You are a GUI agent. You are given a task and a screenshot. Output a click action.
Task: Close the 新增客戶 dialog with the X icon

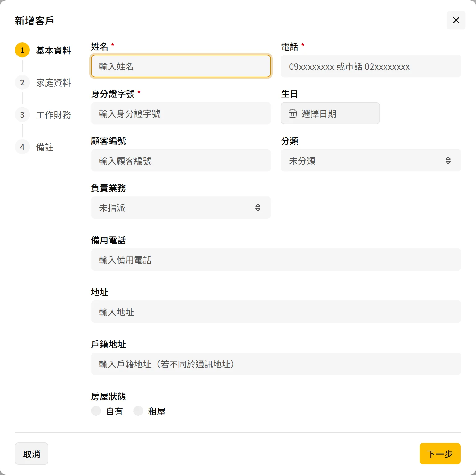pyautogui.click(x=456, y=20)
